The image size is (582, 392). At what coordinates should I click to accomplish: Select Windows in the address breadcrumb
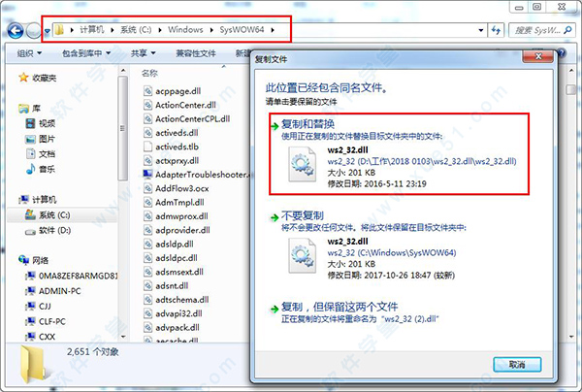[x=185, y=30]
